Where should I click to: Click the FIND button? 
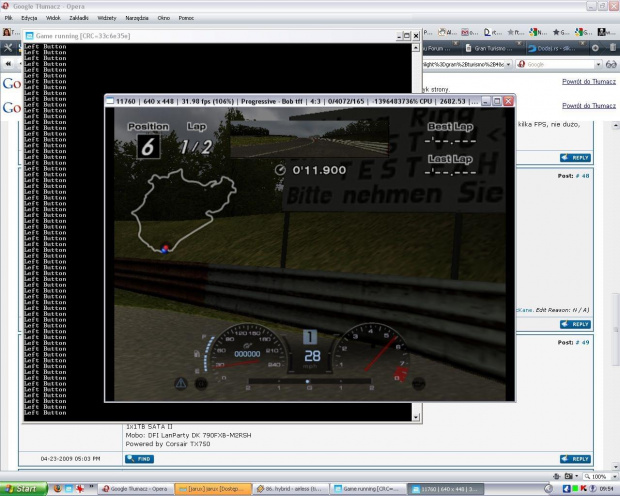point(139,459)
